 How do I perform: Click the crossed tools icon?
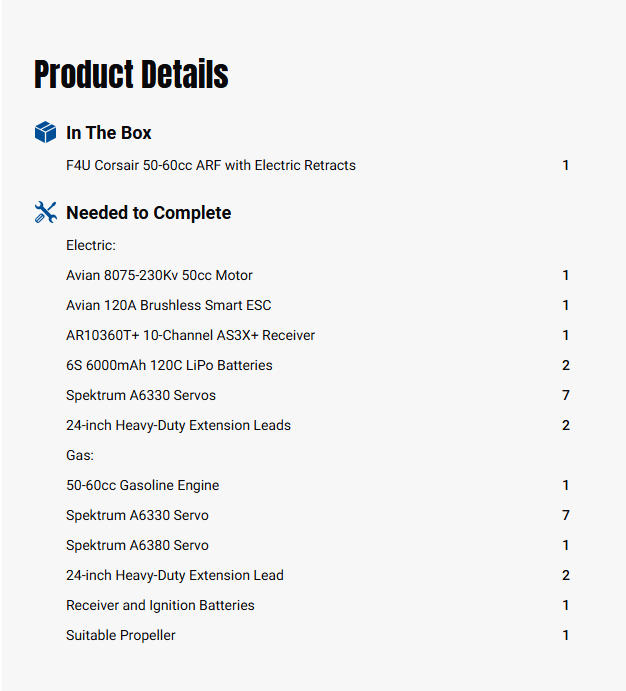click(45, 212)
